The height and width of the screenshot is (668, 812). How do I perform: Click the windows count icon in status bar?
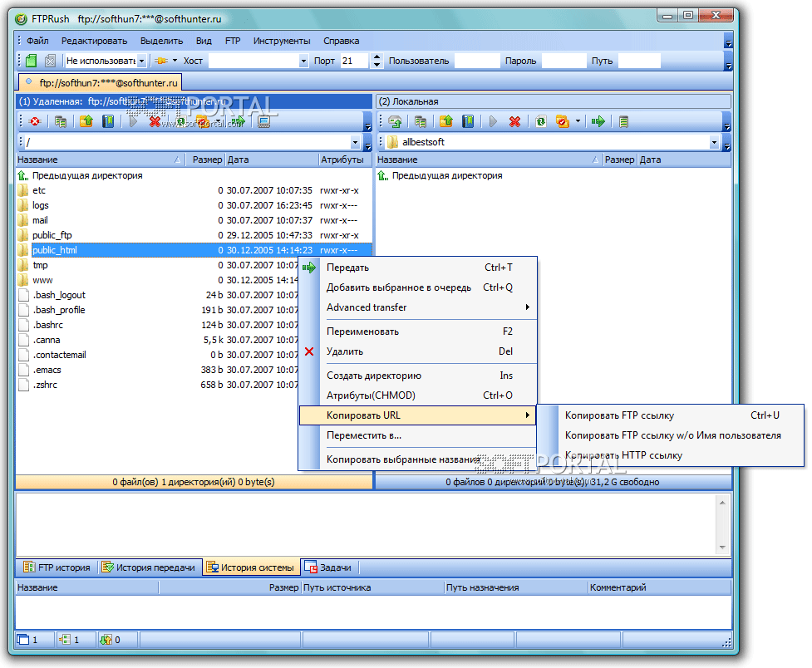point(23,640)
